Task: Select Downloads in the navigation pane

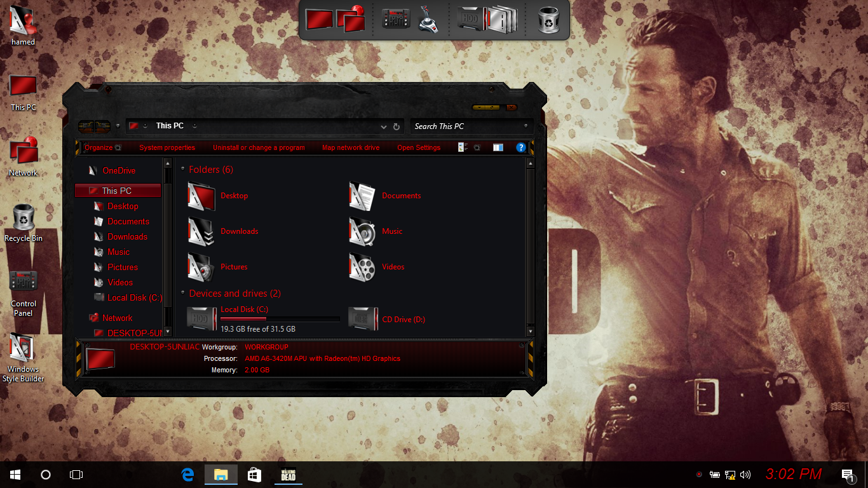Action: pos(127,236)
